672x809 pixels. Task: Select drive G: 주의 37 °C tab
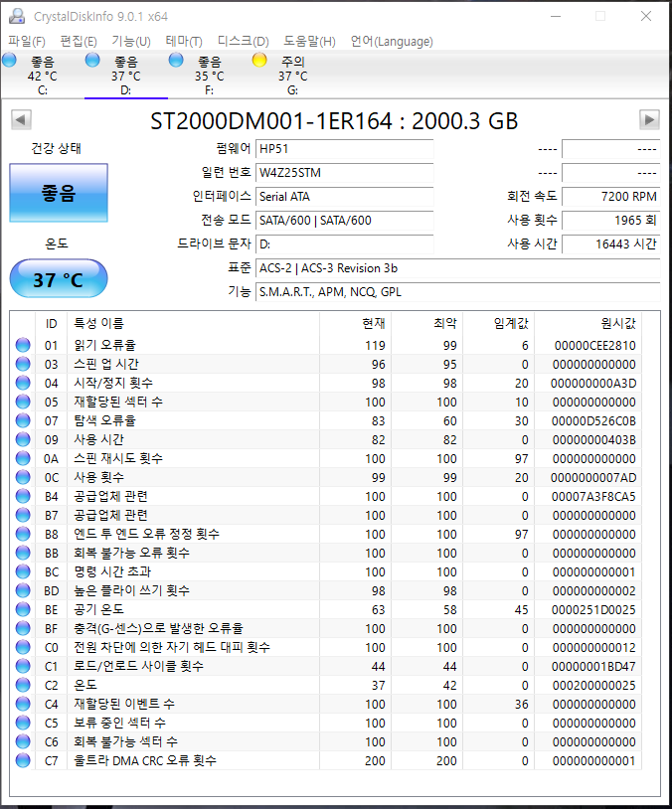[x=293, y=76]
